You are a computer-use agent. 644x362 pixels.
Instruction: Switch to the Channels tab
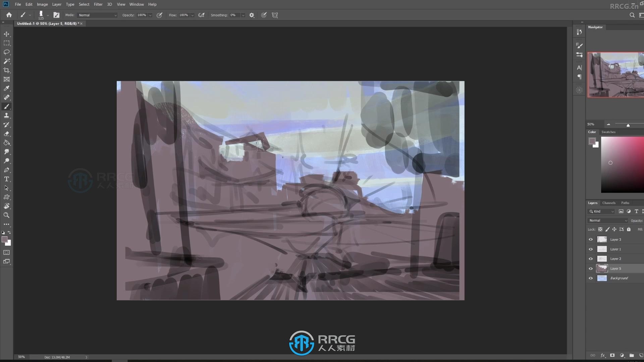(x=609, y=203)
